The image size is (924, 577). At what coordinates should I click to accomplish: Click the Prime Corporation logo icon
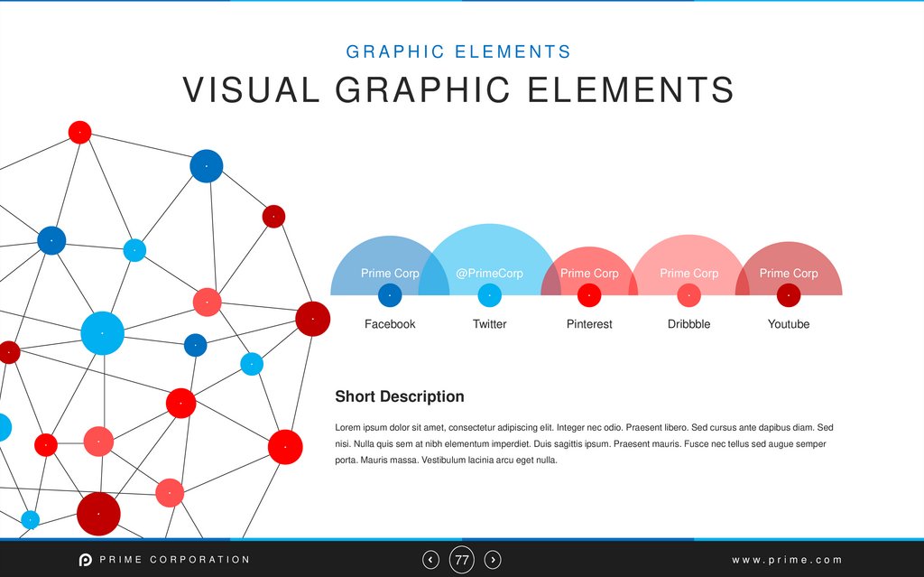[x=86, y=560]
